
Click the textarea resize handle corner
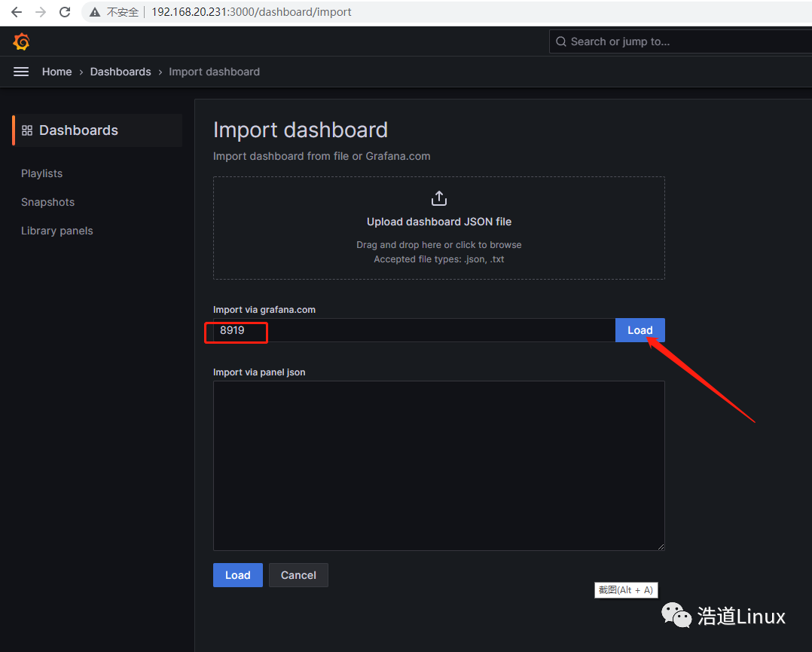pyautogui.click(x=661, y=546)
